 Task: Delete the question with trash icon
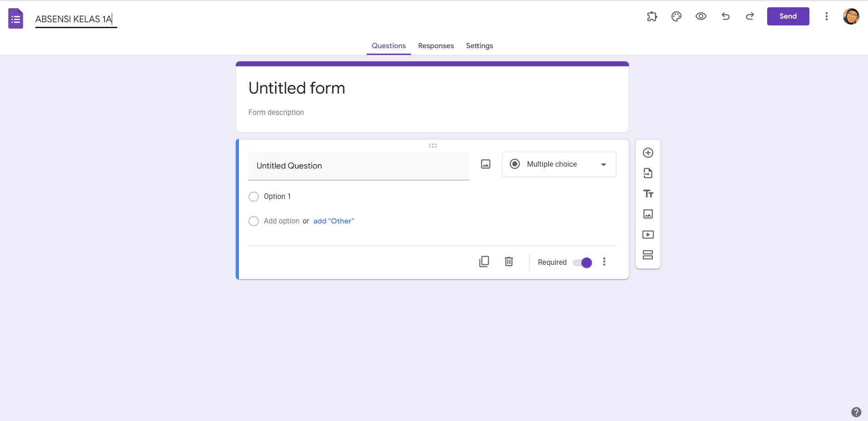click(x=509, y=262)
